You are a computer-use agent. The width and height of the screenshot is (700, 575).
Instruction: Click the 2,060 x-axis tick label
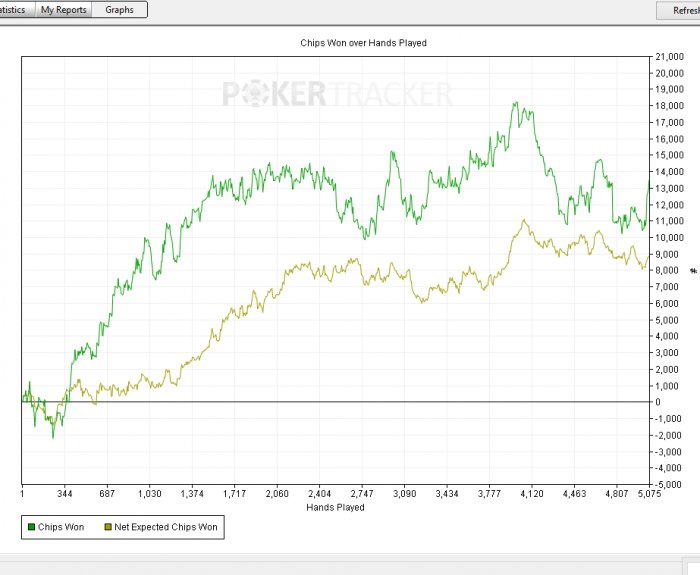(277, 494)
